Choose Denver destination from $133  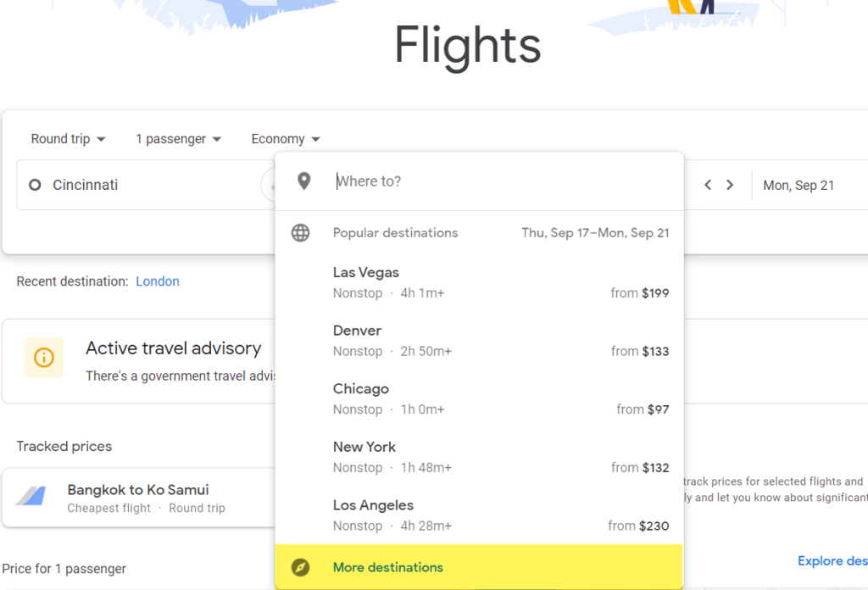(x=480, y=341)
